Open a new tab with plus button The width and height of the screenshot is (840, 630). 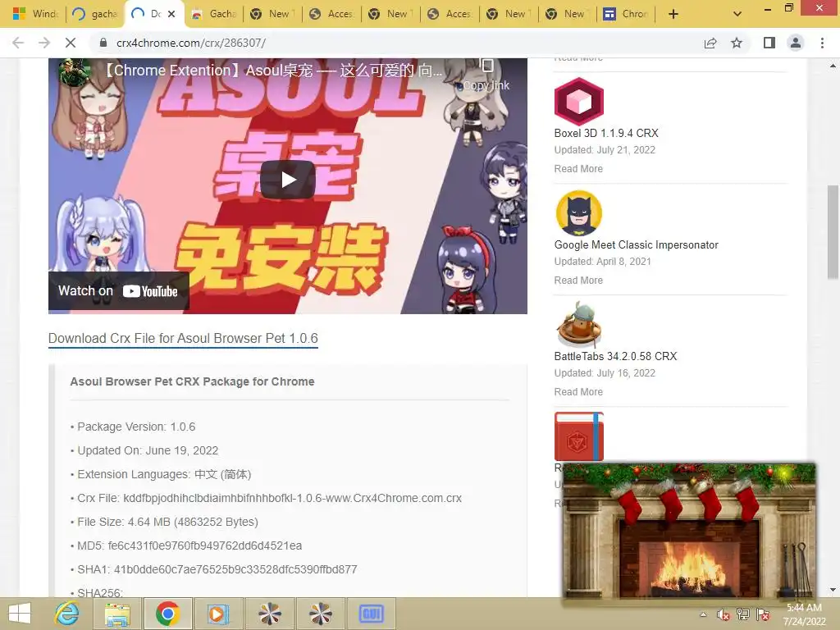(x=673, y=14)
